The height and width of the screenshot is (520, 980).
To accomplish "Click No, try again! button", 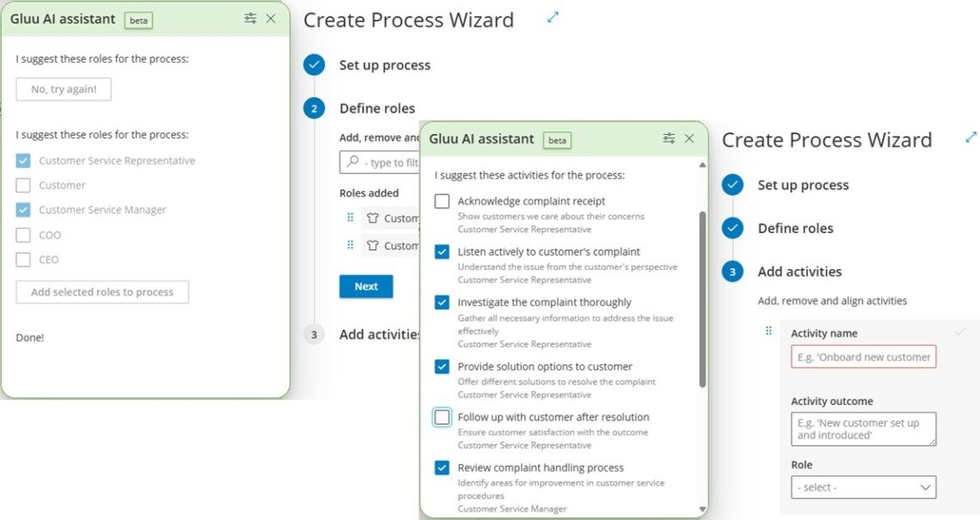I will pyautogui.click(x=64, y=89).
